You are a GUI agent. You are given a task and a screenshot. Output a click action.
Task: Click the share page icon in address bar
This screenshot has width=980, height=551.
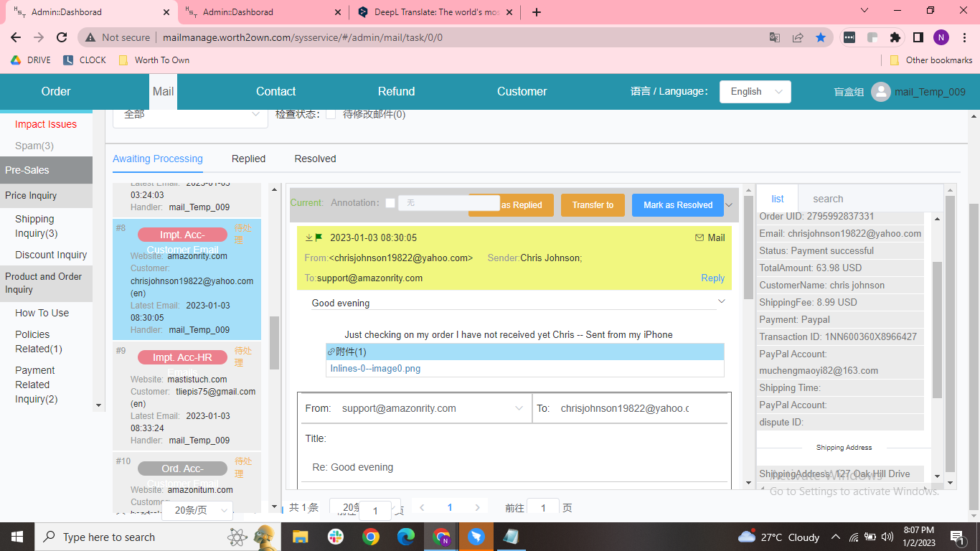coord(798,37)
